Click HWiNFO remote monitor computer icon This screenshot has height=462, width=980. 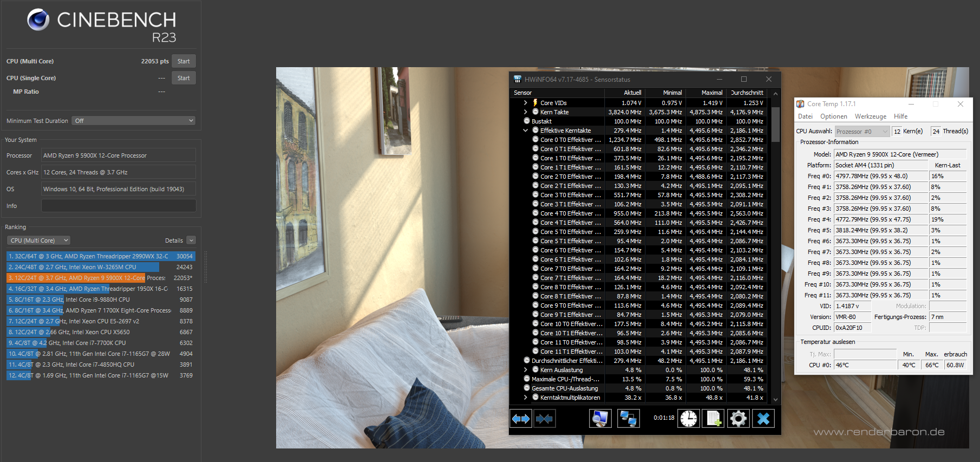click(600, 419)
